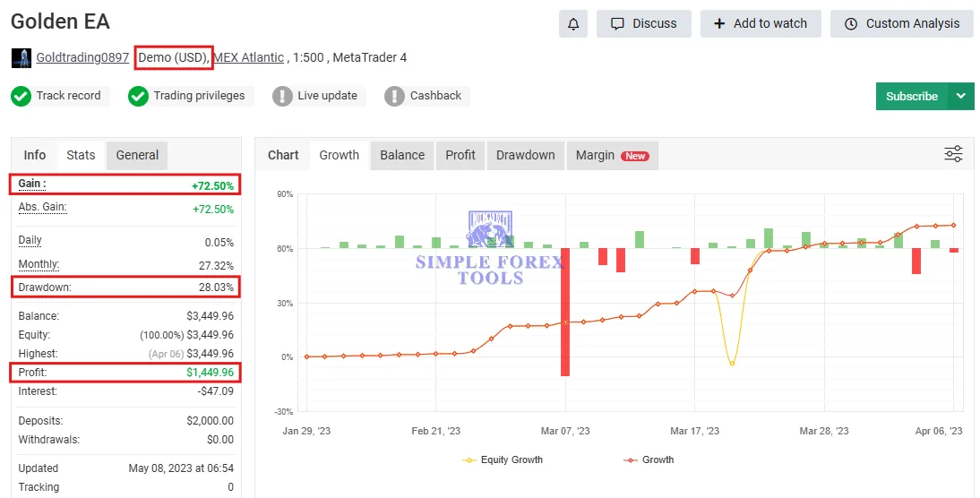
Task: Switch to the Stats tab
Action: tap(81, 155)
